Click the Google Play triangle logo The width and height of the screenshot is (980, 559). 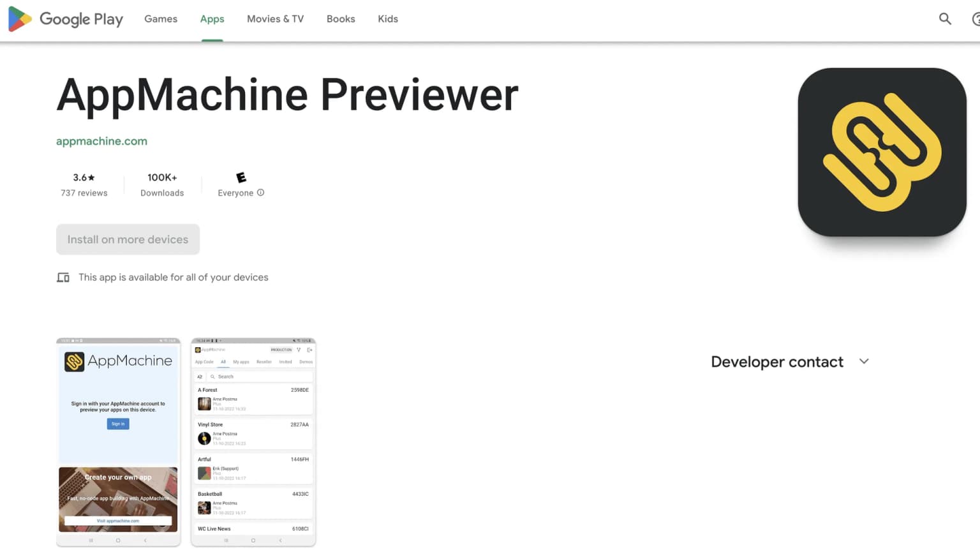[19, 19]
